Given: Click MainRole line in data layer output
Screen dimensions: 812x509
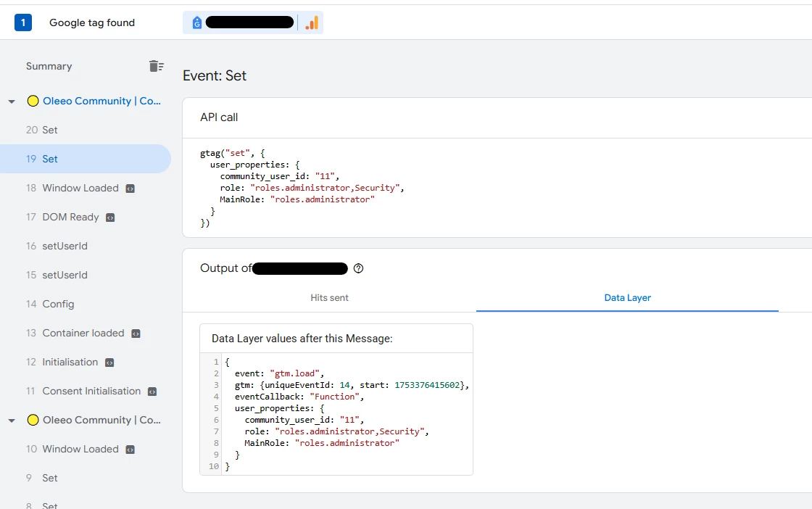Looking at the screenshot, I should click(322, 443).
